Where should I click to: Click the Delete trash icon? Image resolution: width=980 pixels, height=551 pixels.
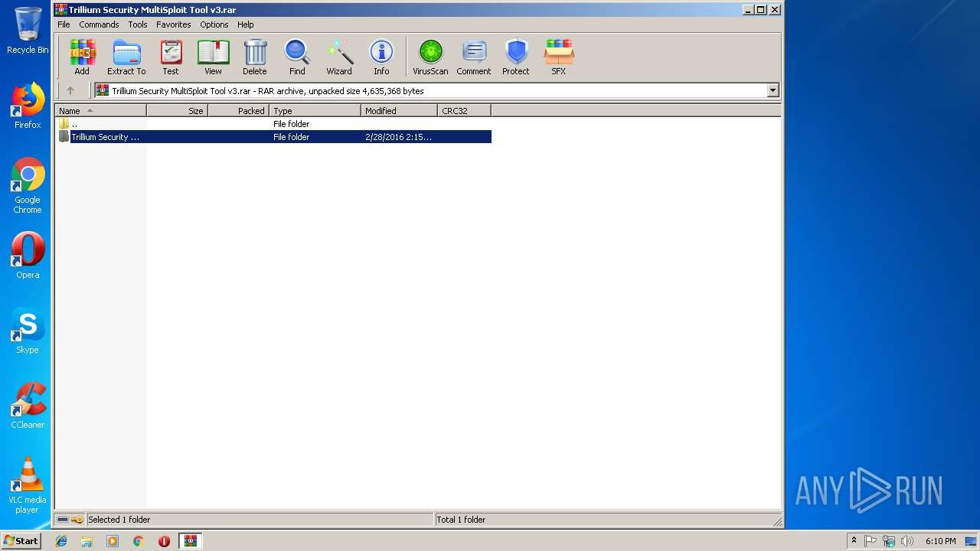click(255, 57)
